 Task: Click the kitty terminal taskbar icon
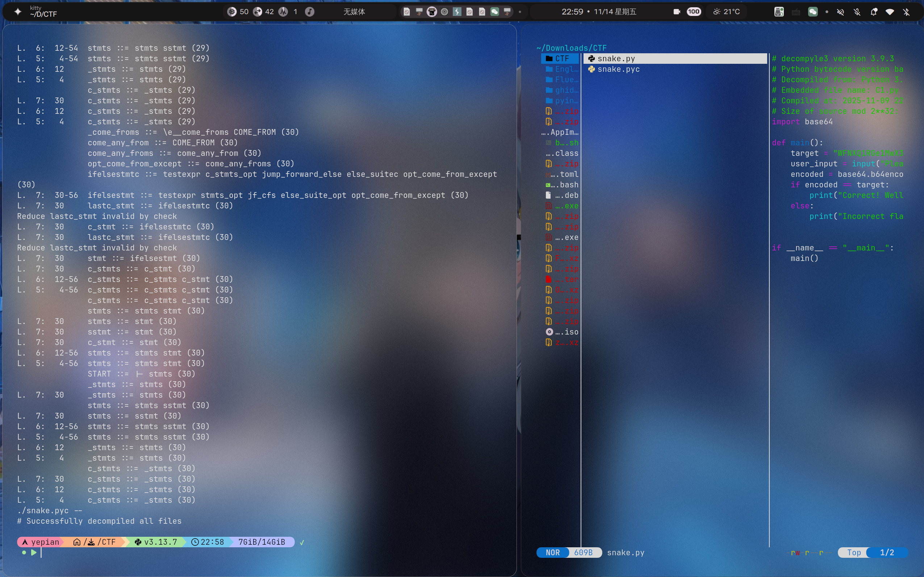tap(432, 12)
